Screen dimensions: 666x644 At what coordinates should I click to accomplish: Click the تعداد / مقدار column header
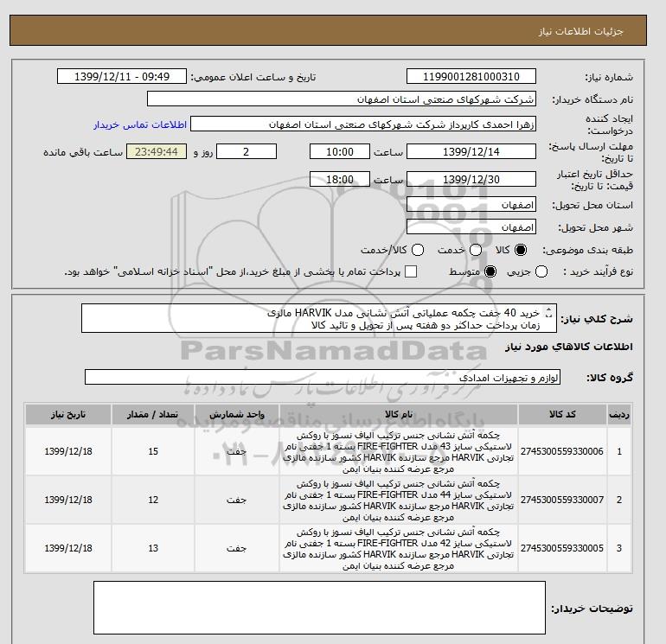tap(153, 414)
